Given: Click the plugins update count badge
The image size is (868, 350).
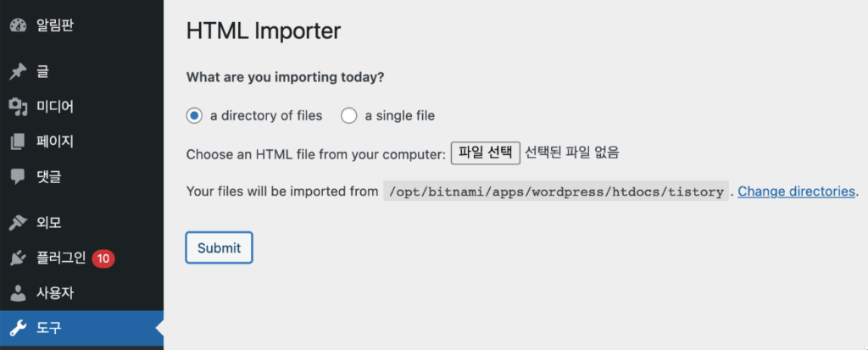Looking at the screenshot, I should point(103,258).
